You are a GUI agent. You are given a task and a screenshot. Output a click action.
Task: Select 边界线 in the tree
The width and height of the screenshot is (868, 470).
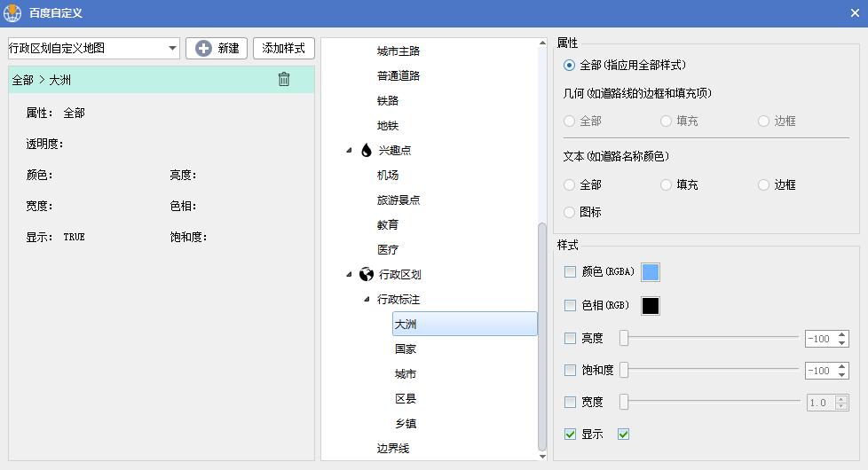click(392, 449)
